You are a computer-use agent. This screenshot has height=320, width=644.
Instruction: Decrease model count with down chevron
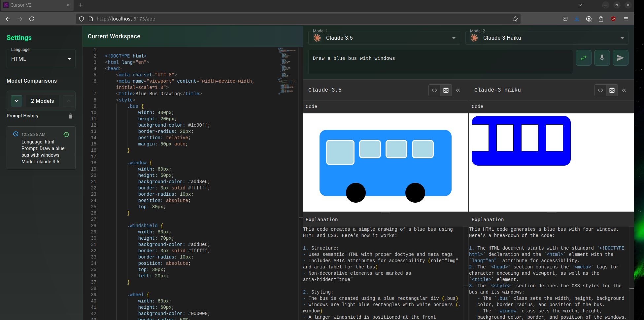point(17,101)
